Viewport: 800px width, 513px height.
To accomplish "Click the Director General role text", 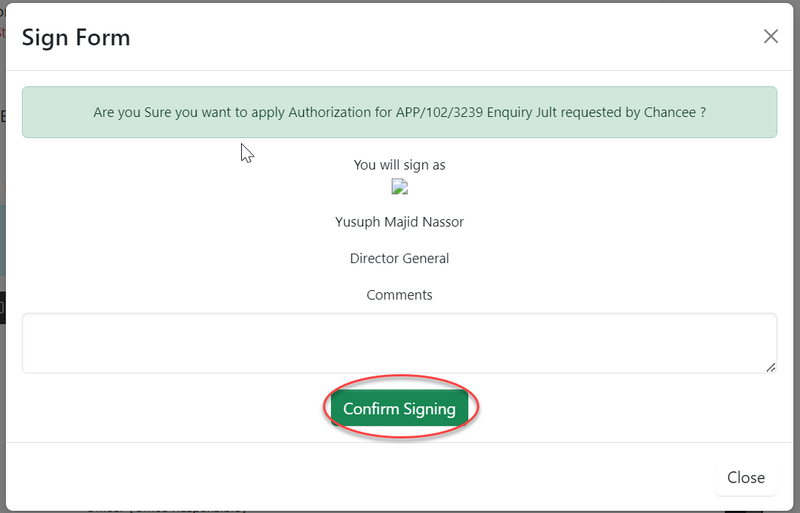I will tap(399, 258).
